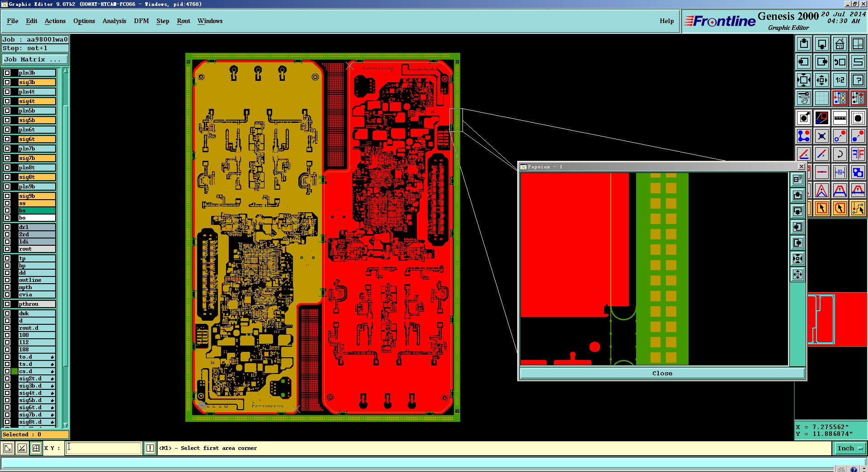868x472 pixels.
Task: Click the pan down icon in main toolbar
Action: click(x=822, y=44)
